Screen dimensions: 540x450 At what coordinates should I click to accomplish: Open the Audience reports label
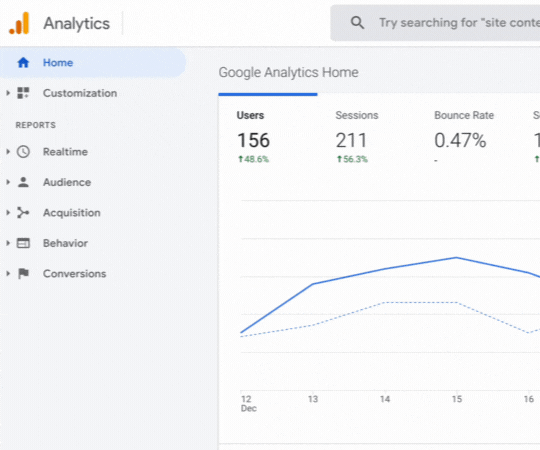pyautogui.click(x=67, y=182)
